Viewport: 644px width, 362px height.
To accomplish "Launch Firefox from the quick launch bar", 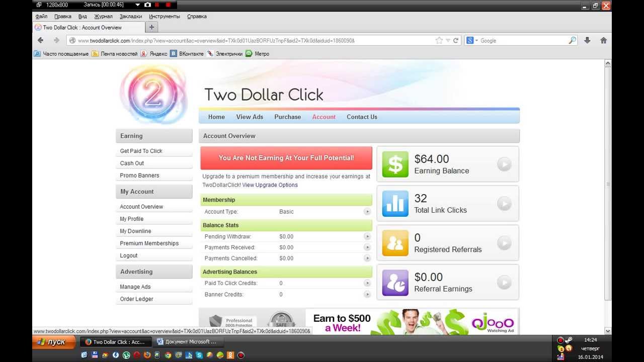I will [x=147, y=355].
